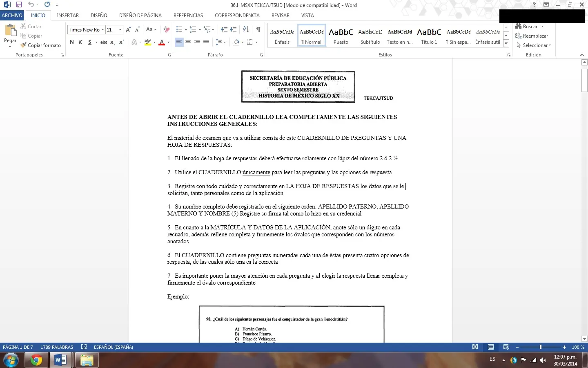Sort text alphabetically with the A-Z icon
588x368 pixels.
click(x=246, y=29)
